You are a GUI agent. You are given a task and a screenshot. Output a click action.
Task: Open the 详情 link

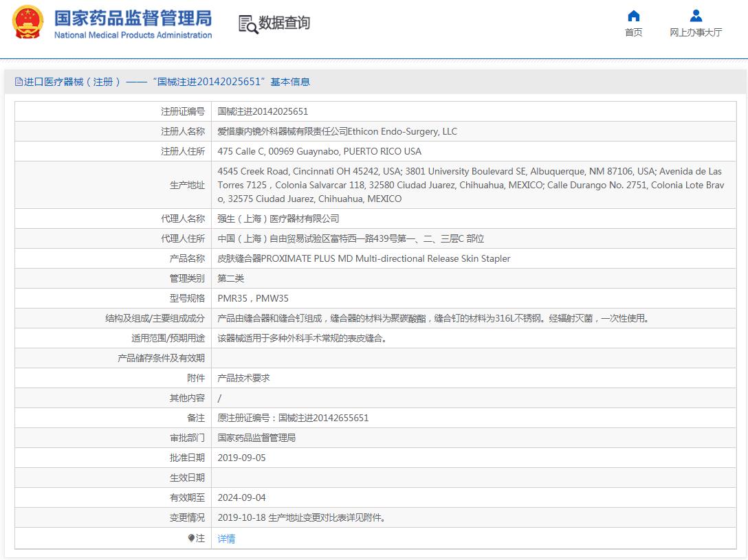[226, 539]
